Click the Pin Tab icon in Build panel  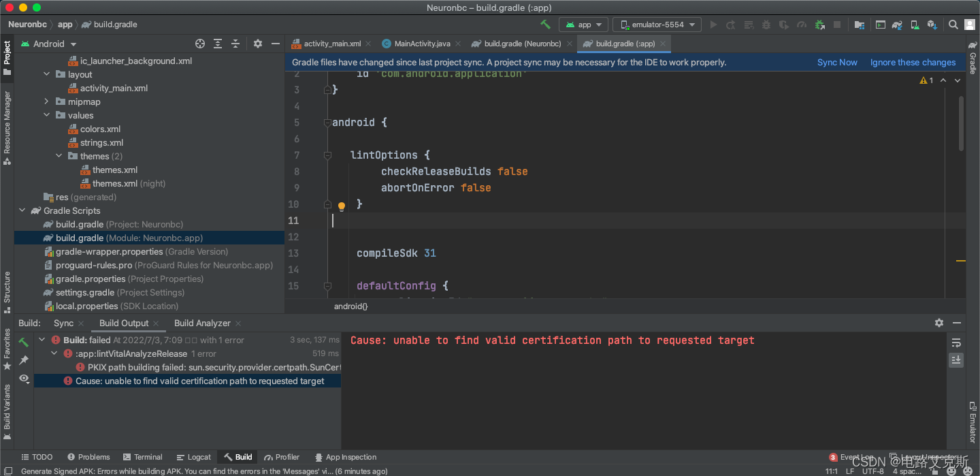point(24,360)
